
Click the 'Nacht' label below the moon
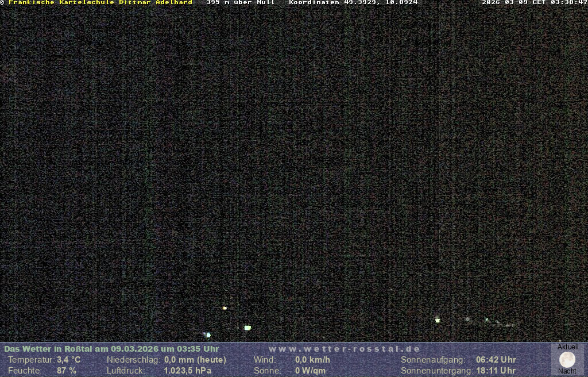tap(567, 371)
